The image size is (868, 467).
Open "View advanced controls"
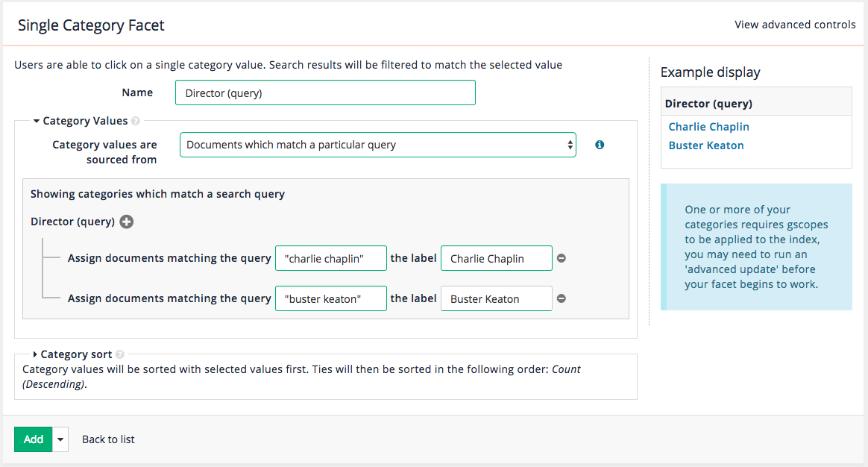pos(795,24)
